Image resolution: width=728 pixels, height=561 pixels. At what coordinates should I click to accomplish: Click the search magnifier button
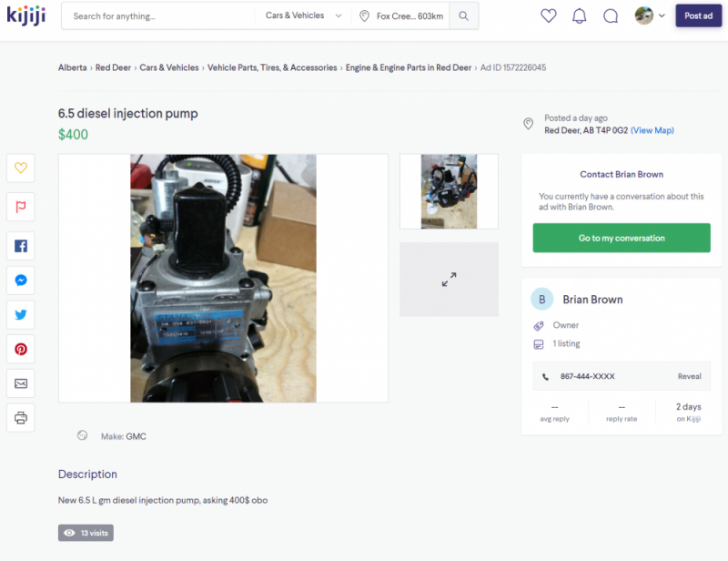point(463,16)
